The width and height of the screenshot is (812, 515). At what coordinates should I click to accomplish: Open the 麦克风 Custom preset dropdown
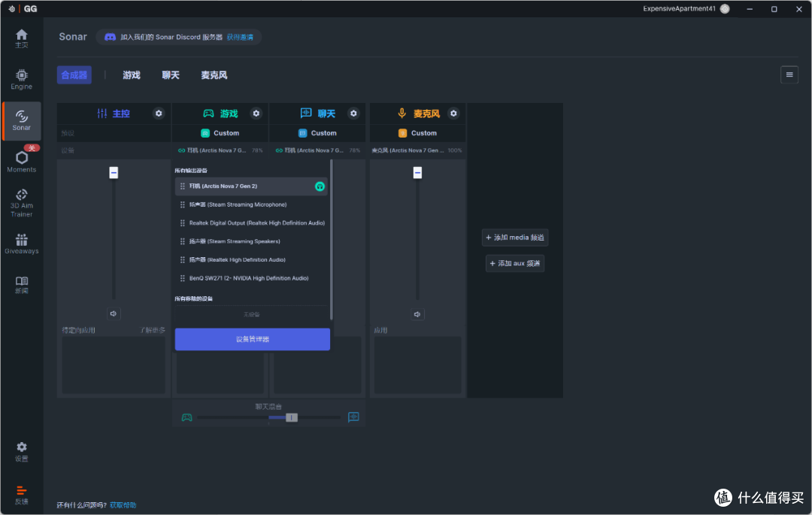[417, 133]
